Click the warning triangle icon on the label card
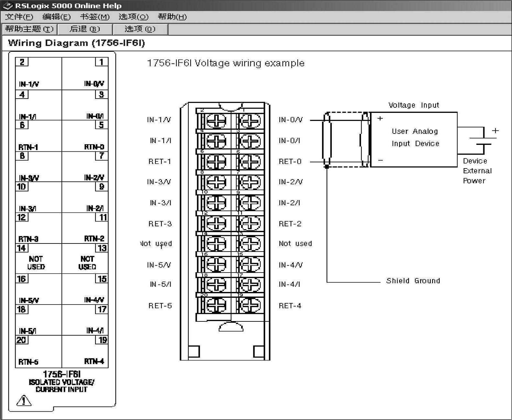Screen dimensions: 512x420 [24, 400]
